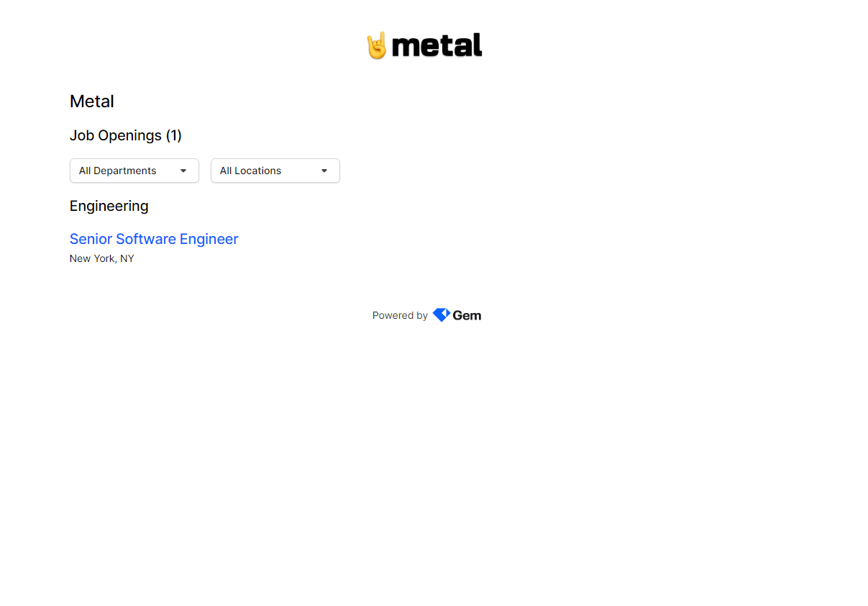Click the word Engineer in job link
The height and width of the screenshot is (606, 868).
[209, 239]
